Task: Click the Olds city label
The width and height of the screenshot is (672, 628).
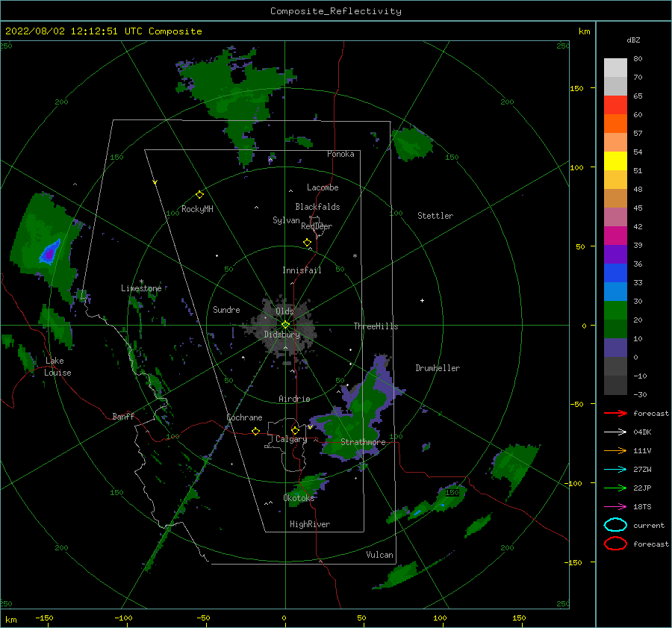Action: coord(284,311)
